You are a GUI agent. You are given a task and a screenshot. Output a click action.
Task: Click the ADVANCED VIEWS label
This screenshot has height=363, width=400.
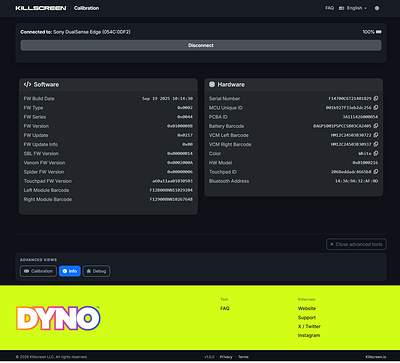38,260
